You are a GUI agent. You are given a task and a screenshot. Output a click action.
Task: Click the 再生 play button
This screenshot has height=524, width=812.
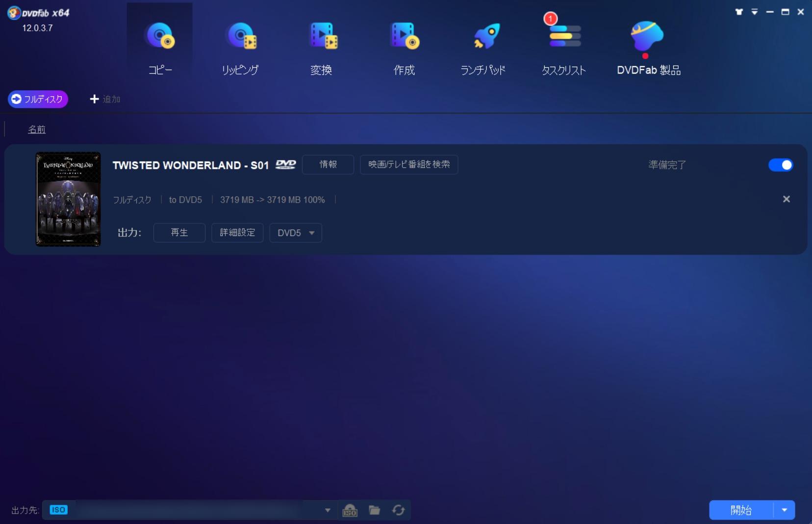tap(179, 233)
